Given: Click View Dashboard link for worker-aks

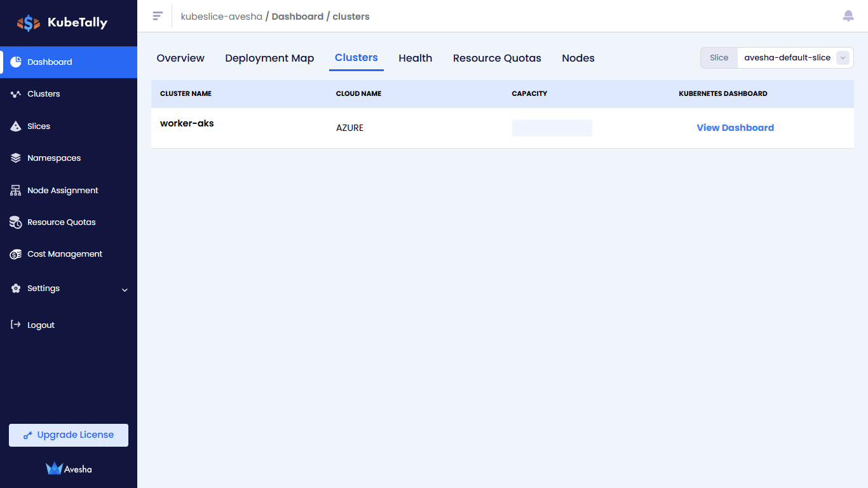Looking at the screenshot, I should point(735,128).
